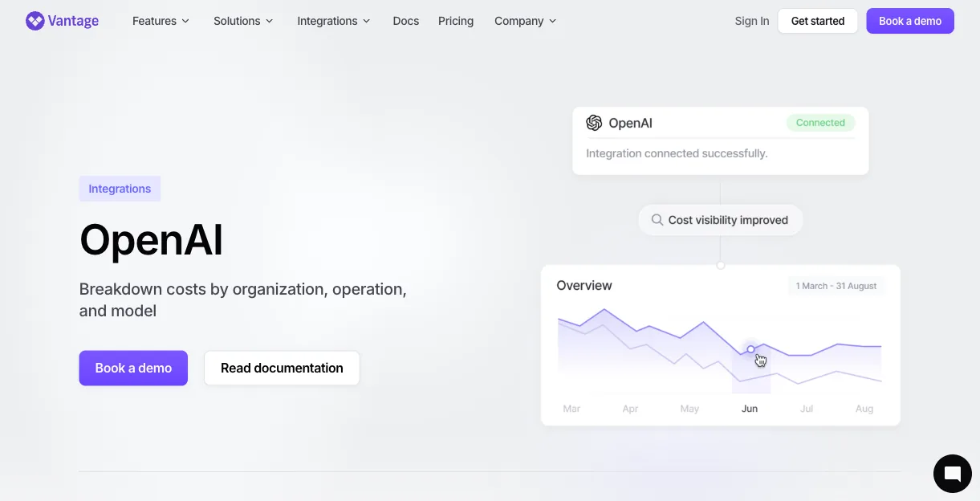Viewport: 980px width, 501px height.
Task: Click the May axis label
Action: (689, 409)
